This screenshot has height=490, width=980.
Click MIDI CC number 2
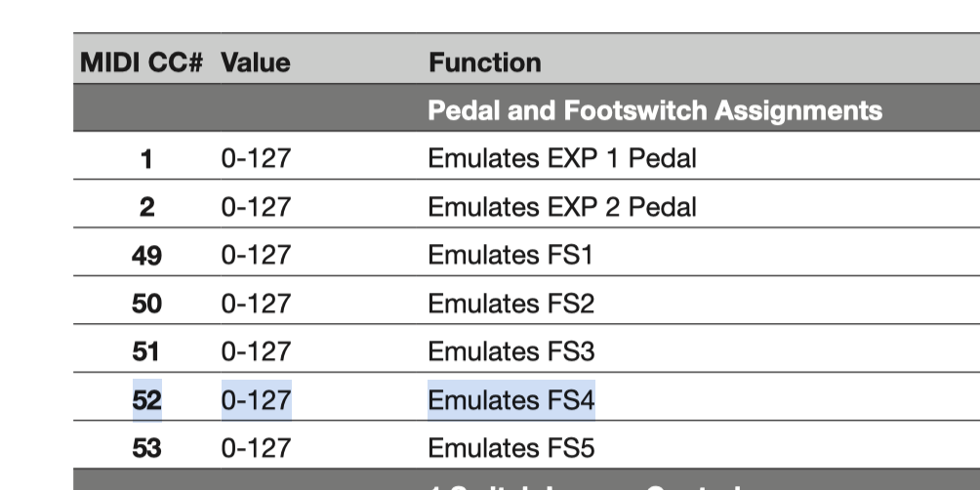pyautogui.click(x=147, y=207)
